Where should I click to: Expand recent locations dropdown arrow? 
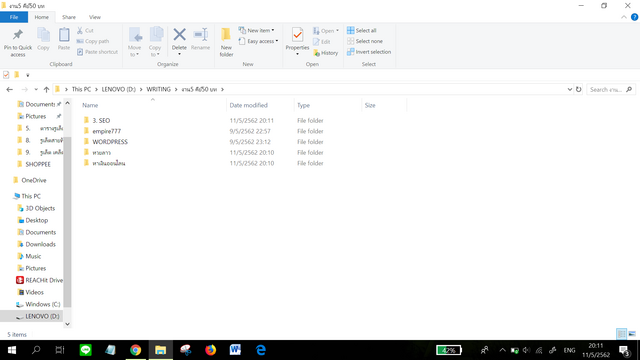click(x=36, y=89)
